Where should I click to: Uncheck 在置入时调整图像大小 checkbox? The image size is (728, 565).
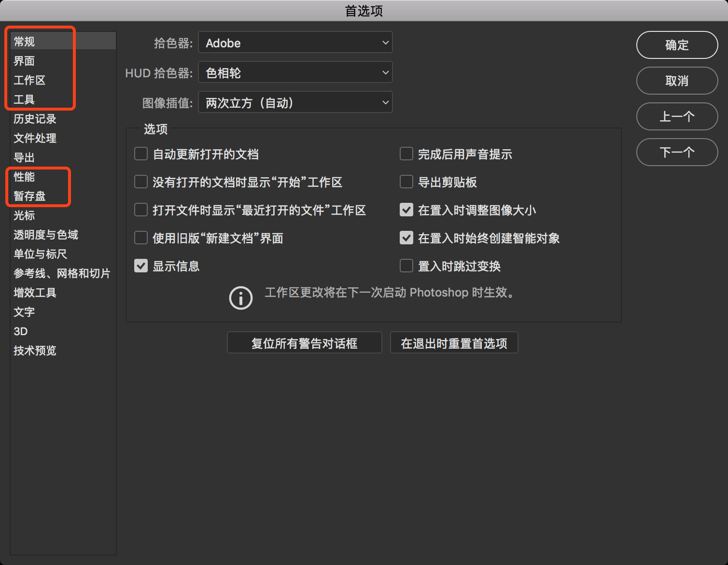pyautogui.click(x=406, y=210)
